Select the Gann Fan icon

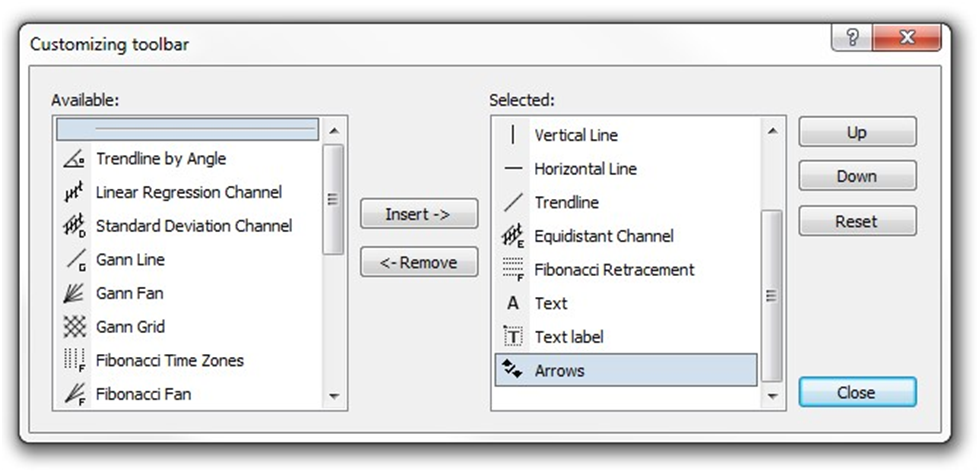click(x=73, y=294)
